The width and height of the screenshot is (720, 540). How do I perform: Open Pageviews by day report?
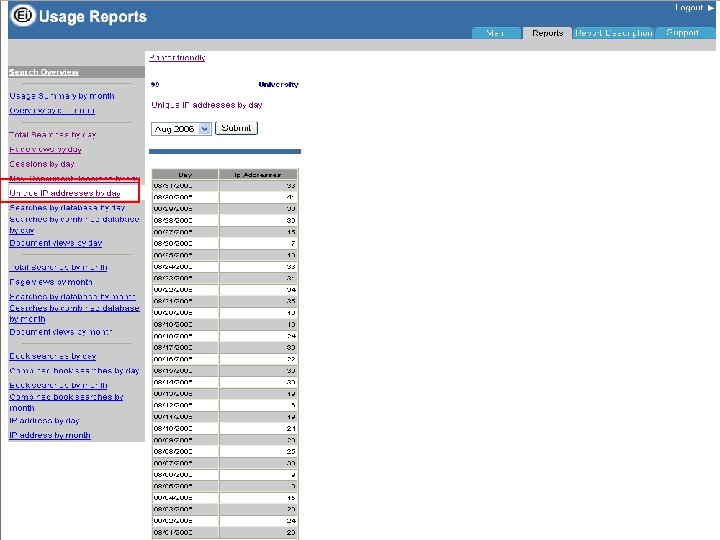(45, 149)
